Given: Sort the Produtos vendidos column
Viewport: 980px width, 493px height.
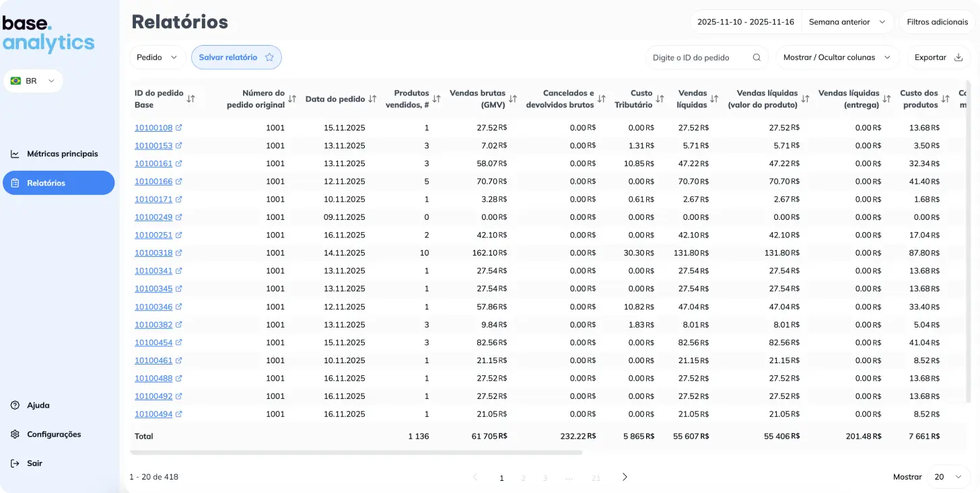Looking at the screenshot, I should point(436,99).
